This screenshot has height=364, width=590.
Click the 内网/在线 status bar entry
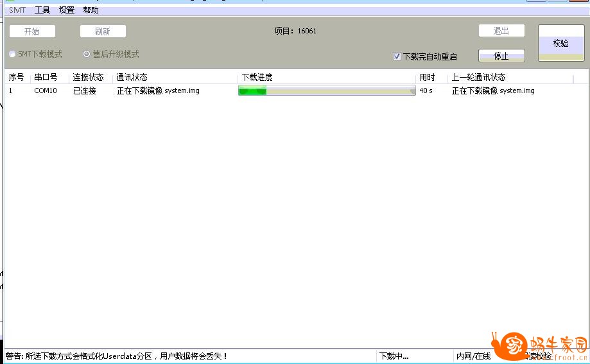[x=474, y=356]
